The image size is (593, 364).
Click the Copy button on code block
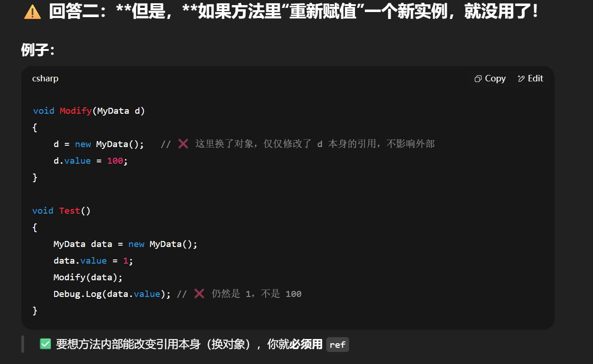(490, 79)
